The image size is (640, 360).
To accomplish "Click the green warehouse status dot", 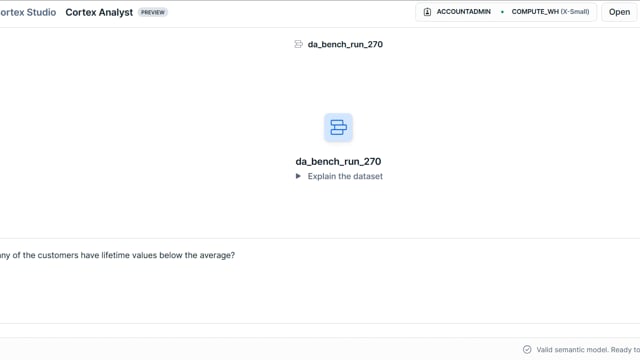I will 502,12.
